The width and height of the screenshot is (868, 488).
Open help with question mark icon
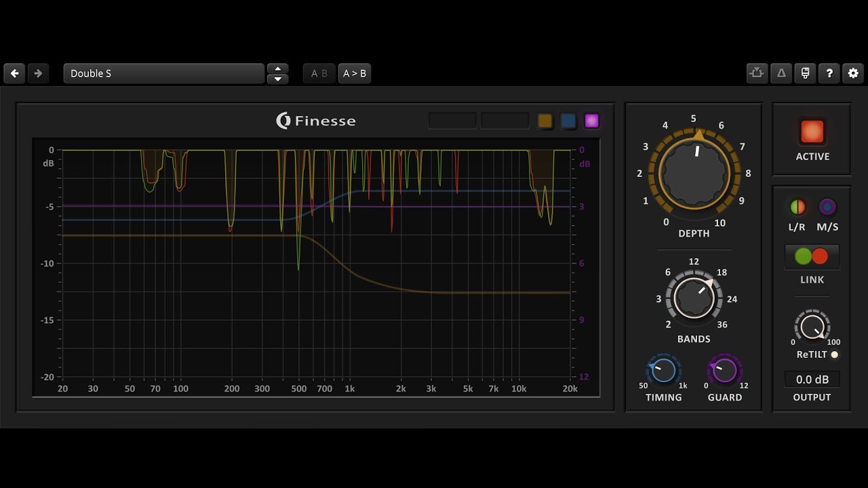click(829, 73)
